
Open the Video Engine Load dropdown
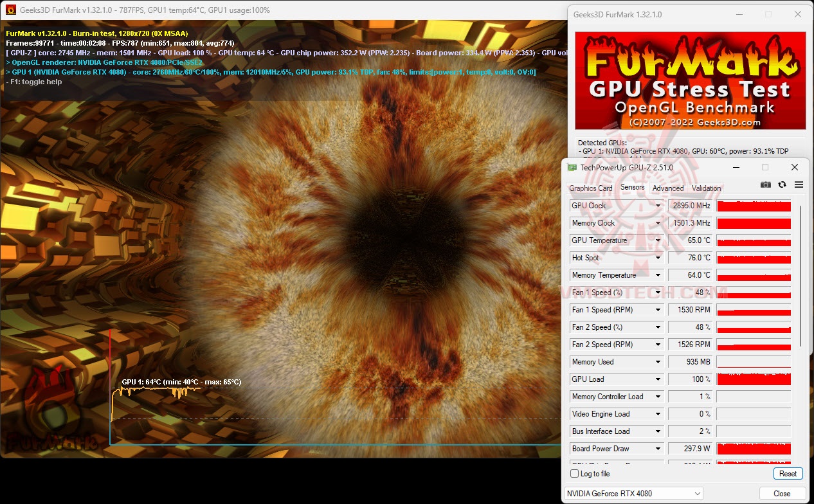coord(658,414)
